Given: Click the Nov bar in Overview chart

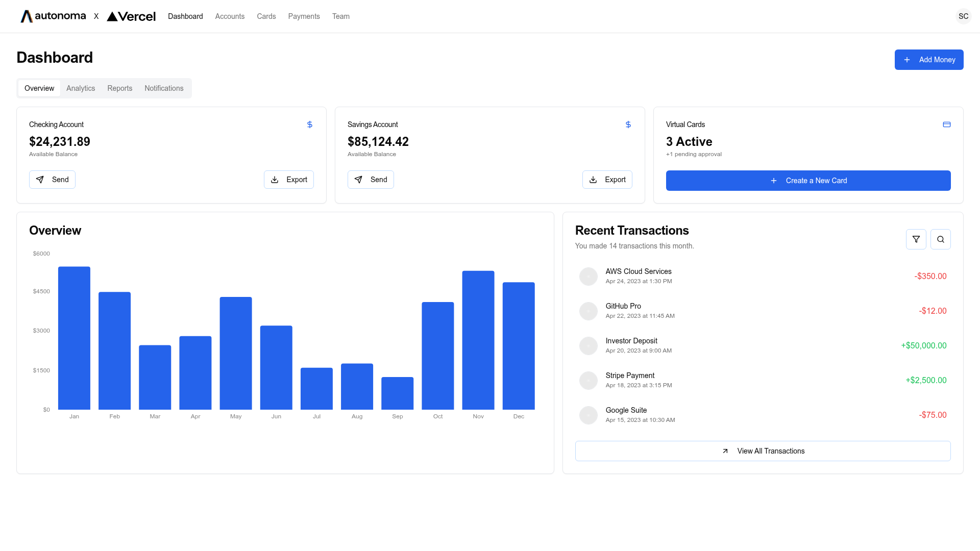Looking at the screenshot, I should (x=478, y=340).
